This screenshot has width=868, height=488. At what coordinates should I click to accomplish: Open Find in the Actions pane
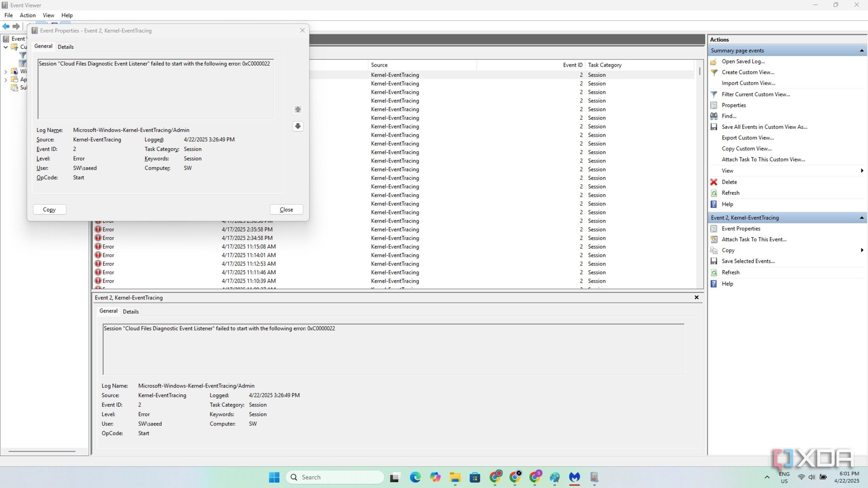[729, 116]
